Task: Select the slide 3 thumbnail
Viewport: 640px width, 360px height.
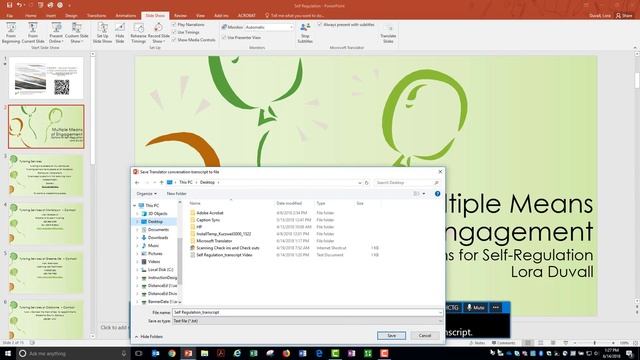Action: 46,175
